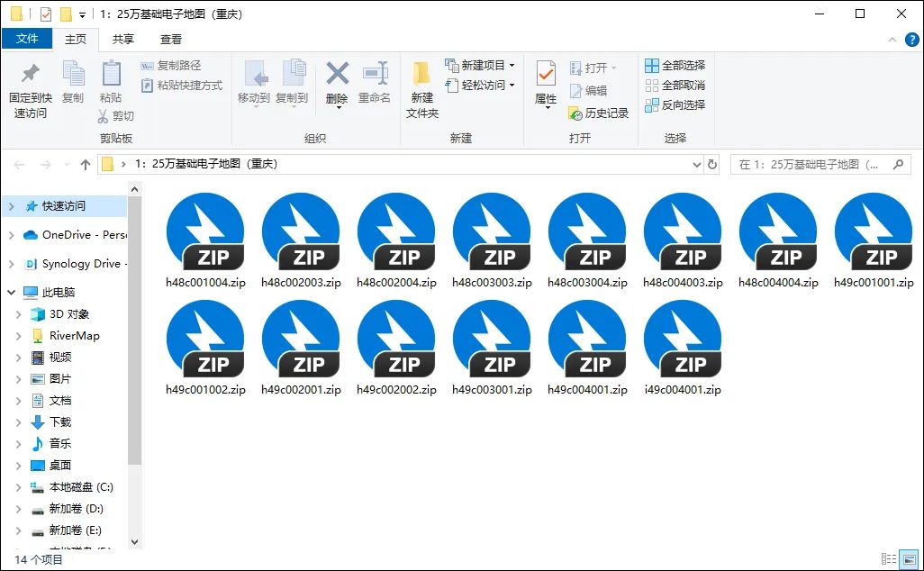Switch to the Home (主页) ribbon tab
The height and width of the screenshot is (571, 924).
click(x=76, y=40)
